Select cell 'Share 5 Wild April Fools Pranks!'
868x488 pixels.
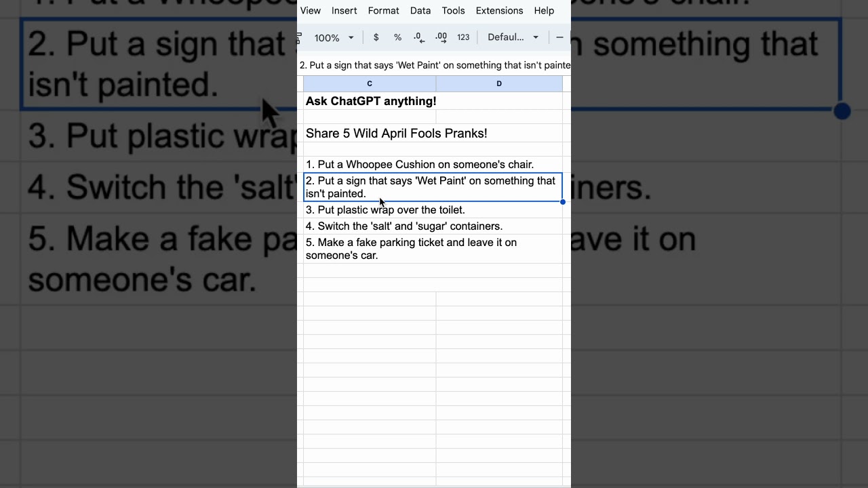coord(433,134)
